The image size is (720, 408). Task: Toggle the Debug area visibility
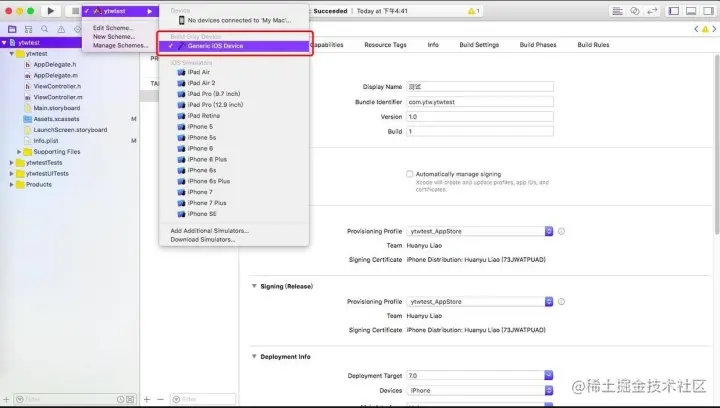click(691, 11)
